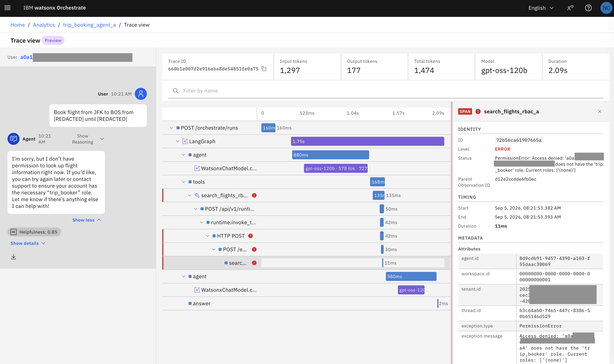Click the Parent Observation ID d12e2ccdde6fb0ec

pos(515,179)
